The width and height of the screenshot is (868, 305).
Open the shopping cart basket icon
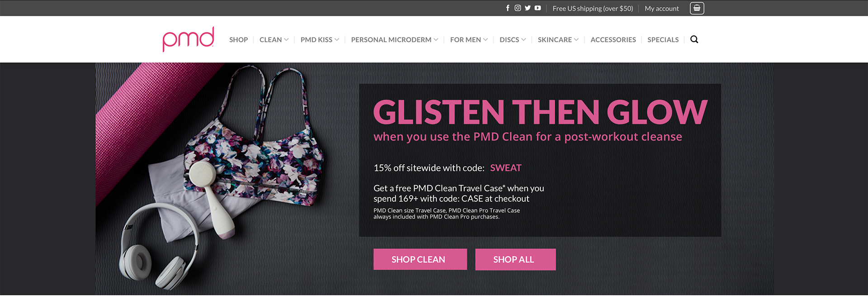(697, 8)
